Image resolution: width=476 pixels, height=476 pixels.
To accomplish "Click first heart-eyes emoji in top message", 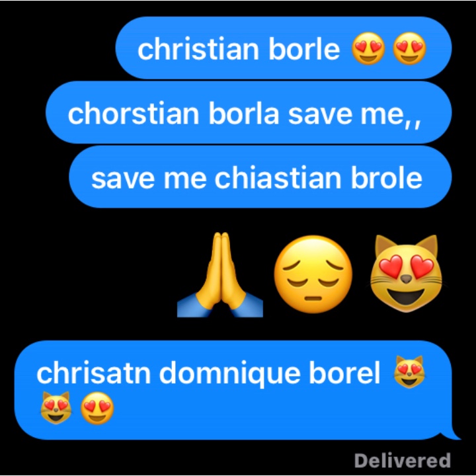I will 368,48.
